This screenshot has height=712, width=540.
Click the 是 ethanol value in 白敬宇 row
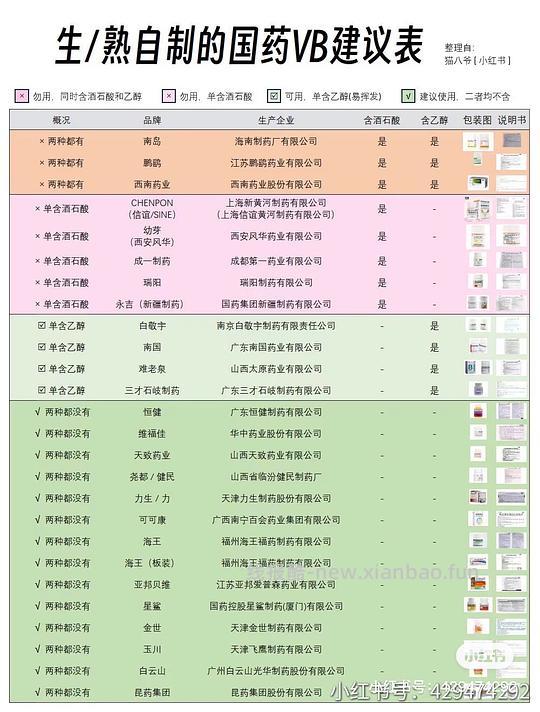point(434,326)
